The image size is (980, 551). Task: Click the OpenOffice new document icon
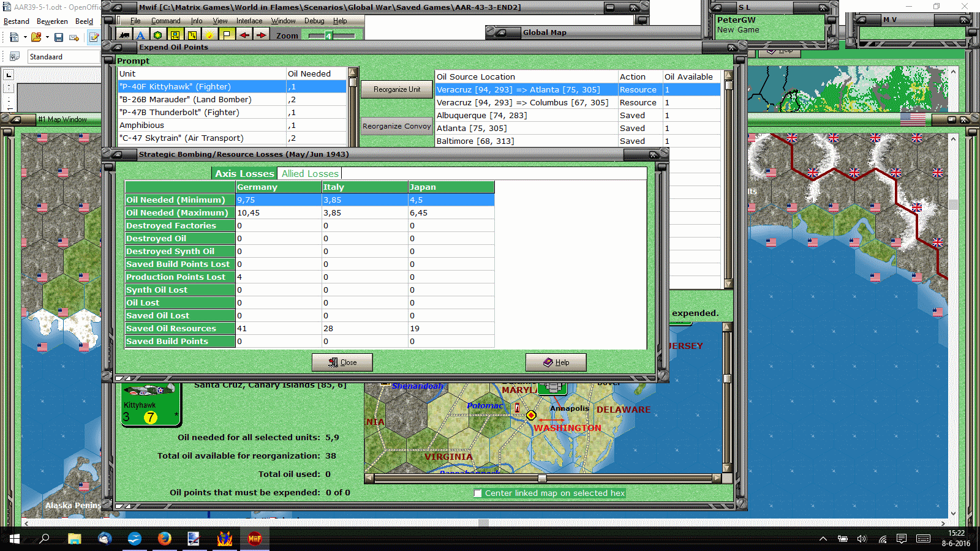click(14, 37)
